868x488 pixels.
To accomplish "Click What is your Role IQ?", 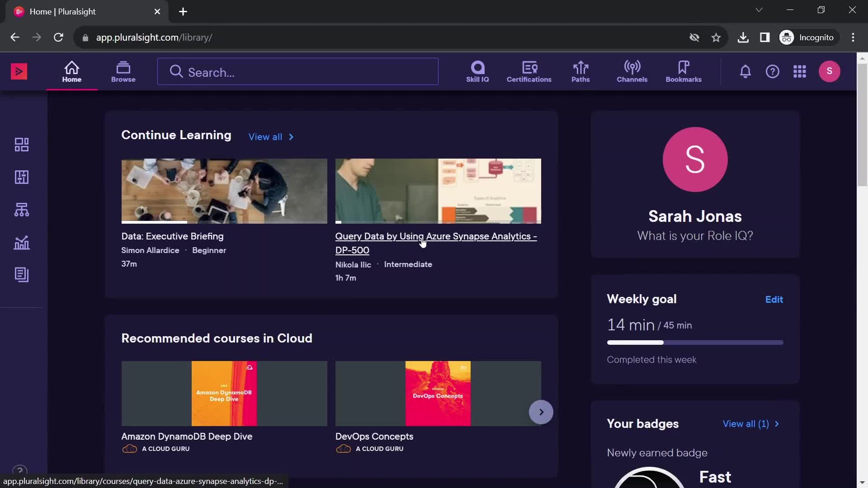I will tap(695, 236).
